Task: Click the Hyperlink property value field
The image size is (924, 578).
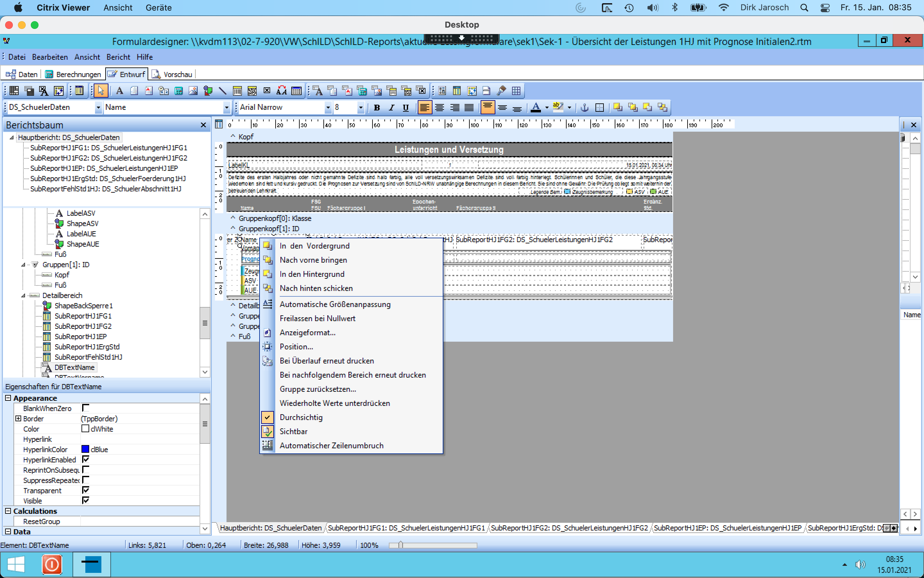Action: pyautogui.click(x=140, y=439)
